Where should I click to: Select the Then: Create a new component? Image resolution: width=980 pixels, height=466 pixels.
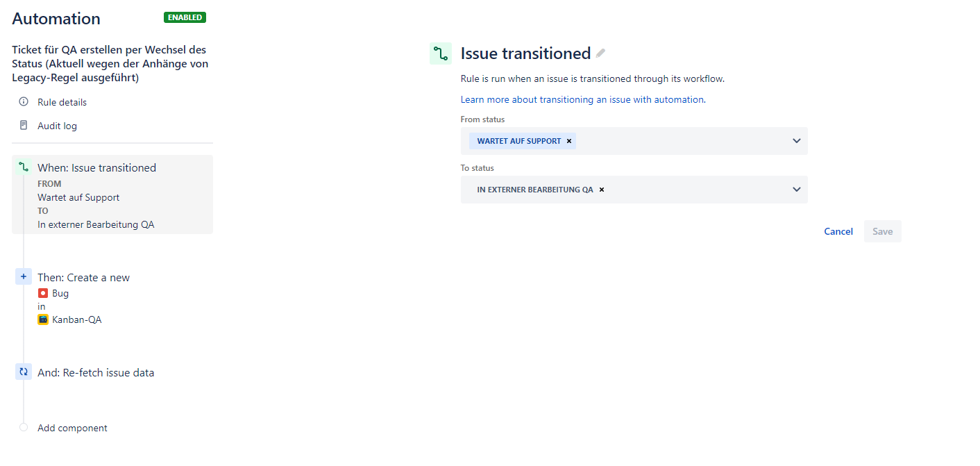[84, 277]
